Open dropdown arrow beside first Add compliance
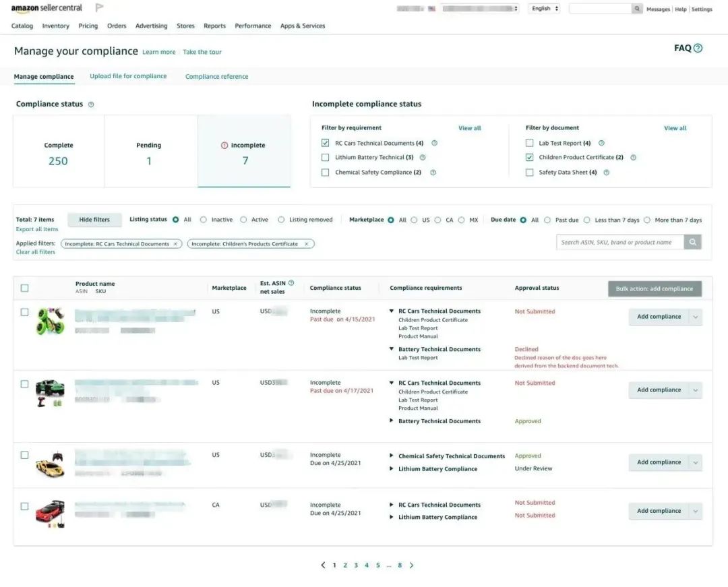Image resolution: width=728 pixels, height=587 pixels. point(696,317)
